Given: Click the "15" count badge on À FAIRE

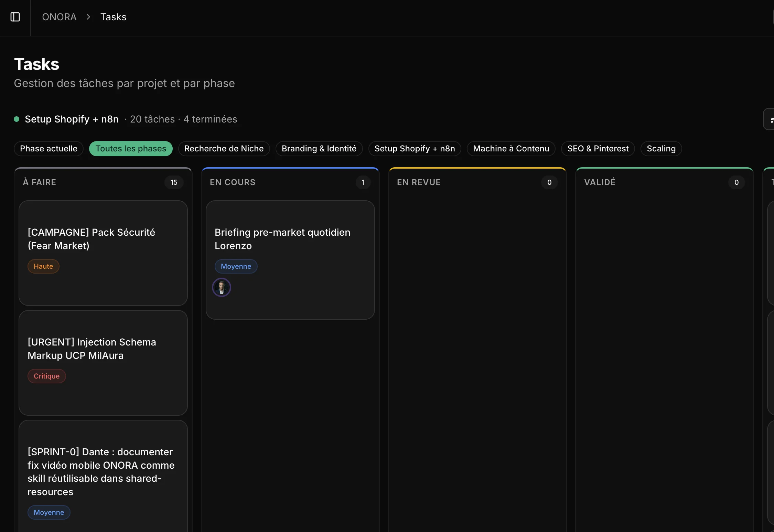Looking at the screenshot, I should pos(174,182).
